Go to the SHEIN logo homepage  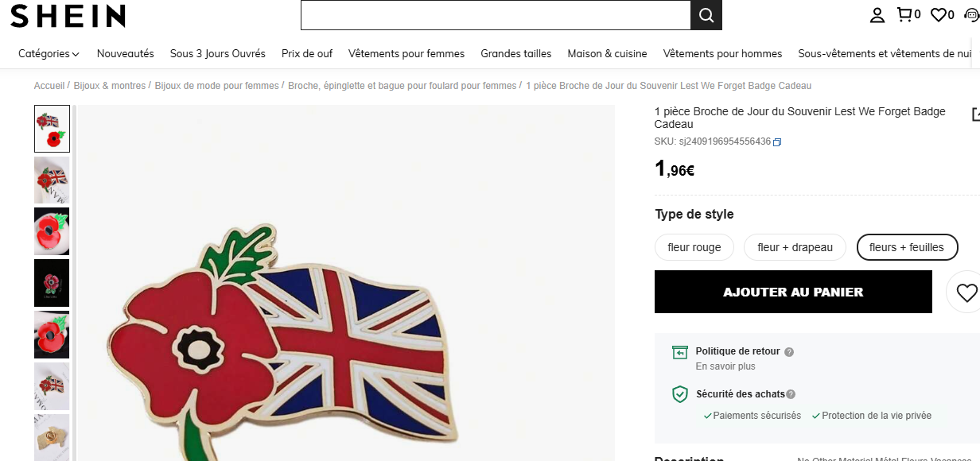tap(68, 15)
